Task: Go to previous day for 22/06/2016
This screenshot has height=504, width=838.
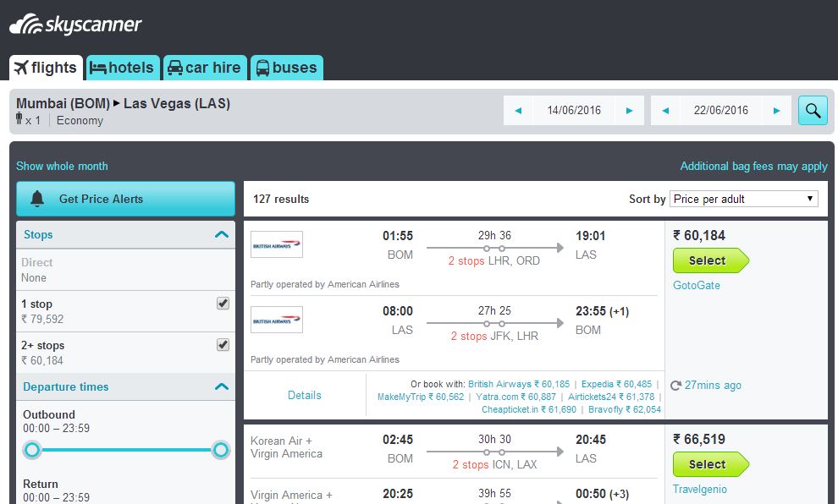Action: point(665,111)
